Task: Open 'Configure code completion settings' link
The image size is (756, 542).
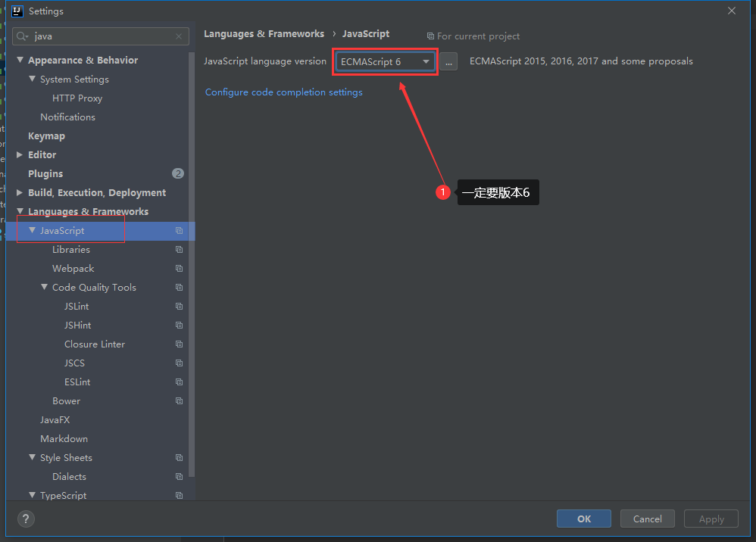Action: [283, 92]
